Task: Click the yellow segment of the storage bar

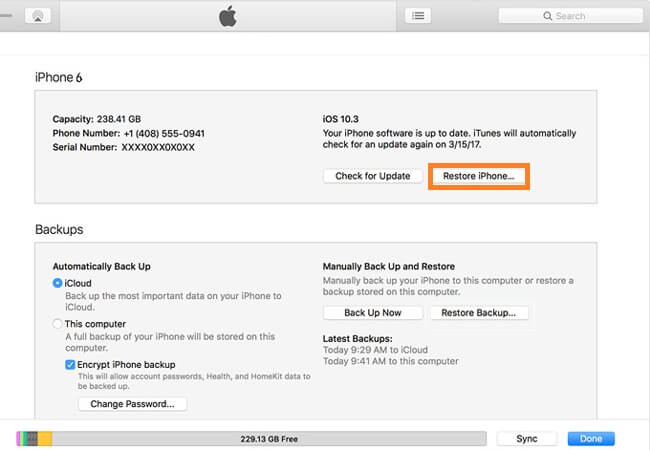Action: 45,439
